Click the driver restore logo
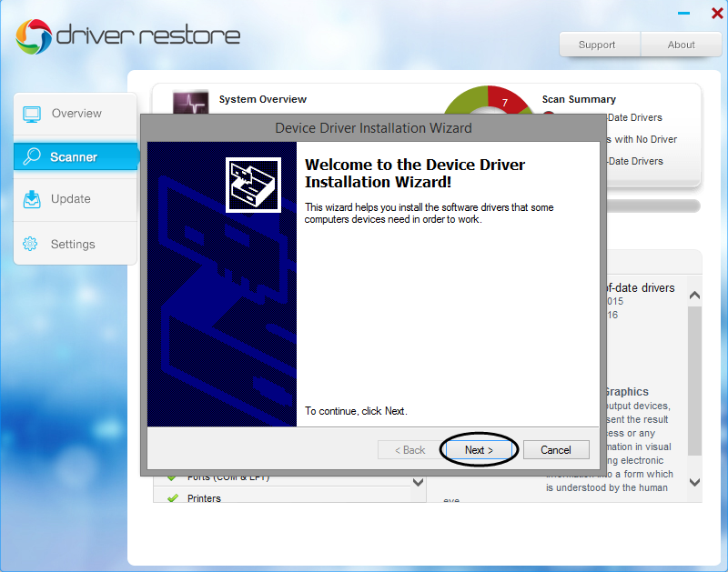The image size is (728, 572). [127, 36]
